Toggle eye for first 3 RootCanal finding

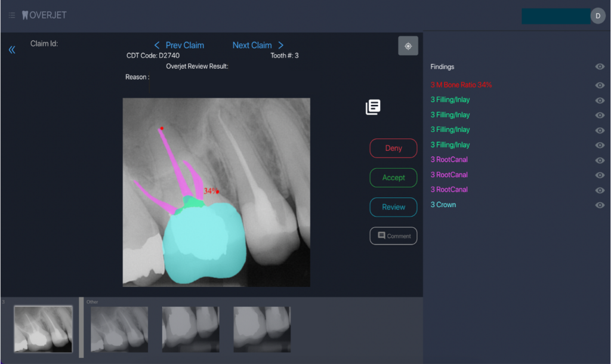click(x=600, y=161)
